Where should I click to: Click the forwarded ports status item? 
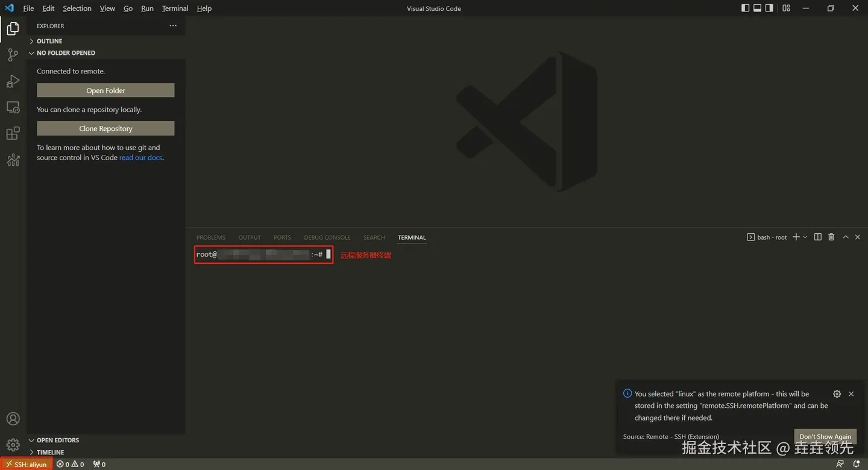click(x=99, y=464)
